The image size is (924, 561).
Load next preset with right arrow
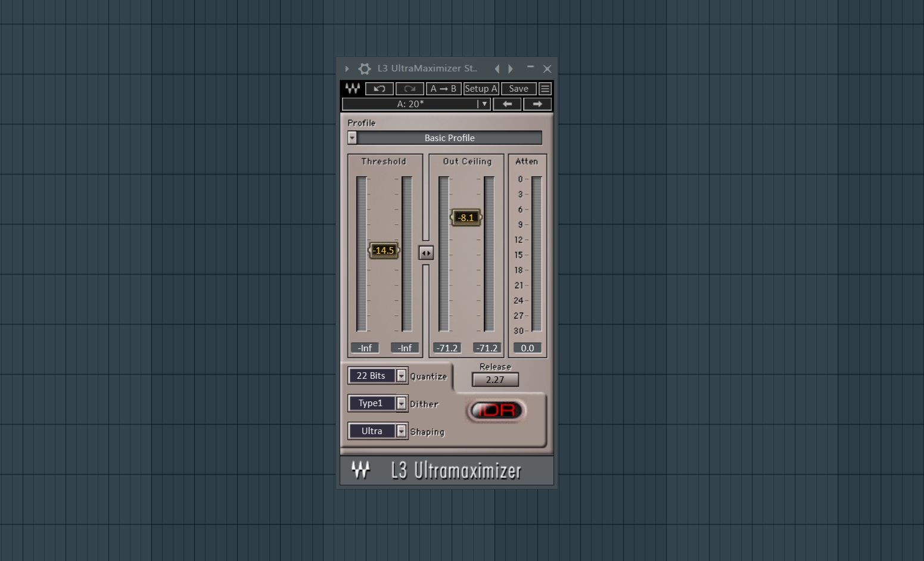[x=537, y=104]
